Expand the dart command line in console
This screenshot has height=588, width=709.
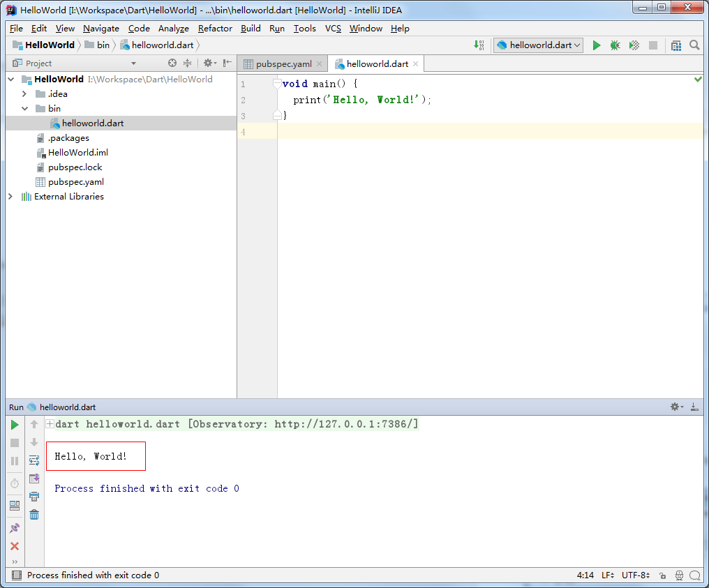(50, 424)
